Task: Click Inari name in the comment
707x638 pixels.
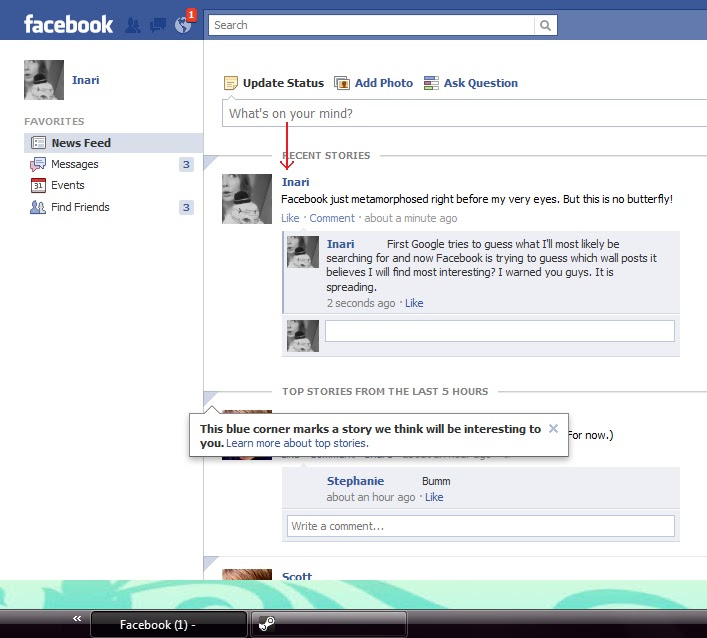Action: (x=340, y=244)
